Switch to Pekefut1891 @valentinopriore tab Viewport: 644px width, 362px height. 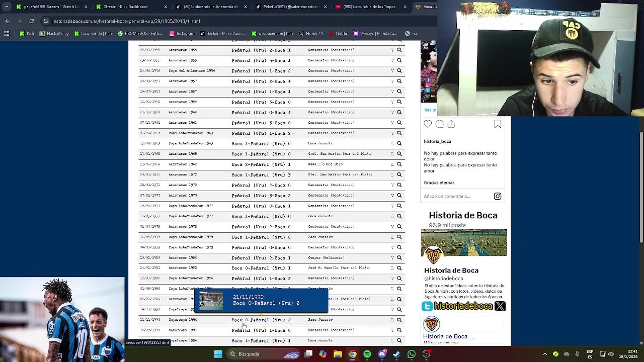tap(292, 7)
